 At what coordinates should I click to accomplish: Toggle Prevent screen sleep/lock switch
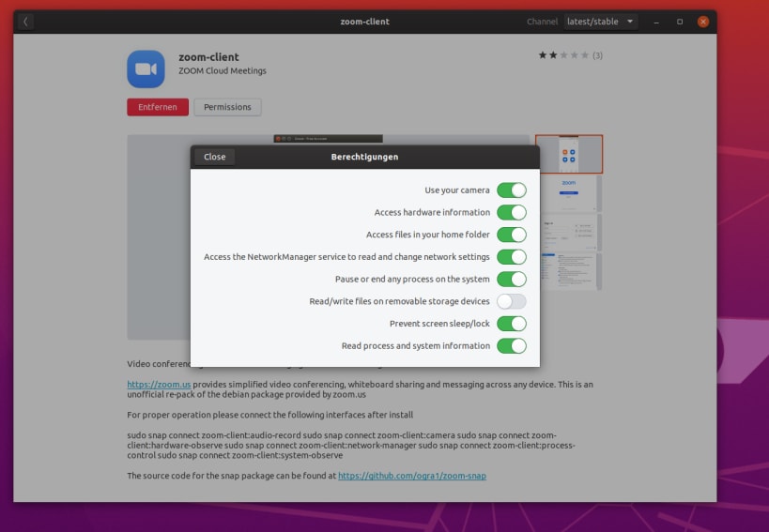tap(512, 324)
